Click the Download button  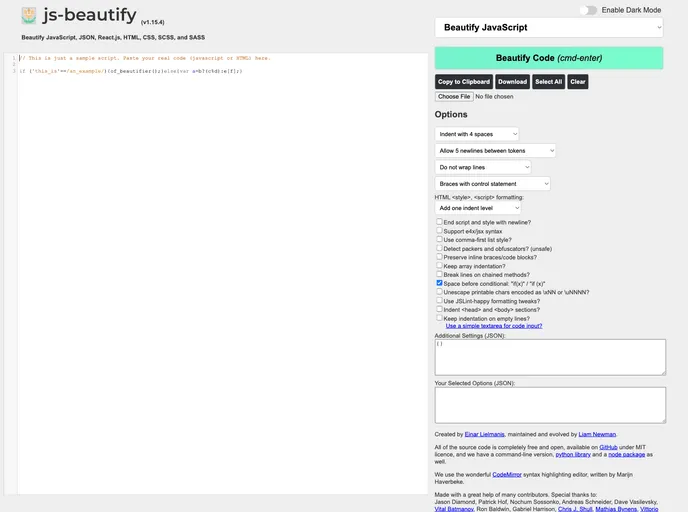pos(512,82)
